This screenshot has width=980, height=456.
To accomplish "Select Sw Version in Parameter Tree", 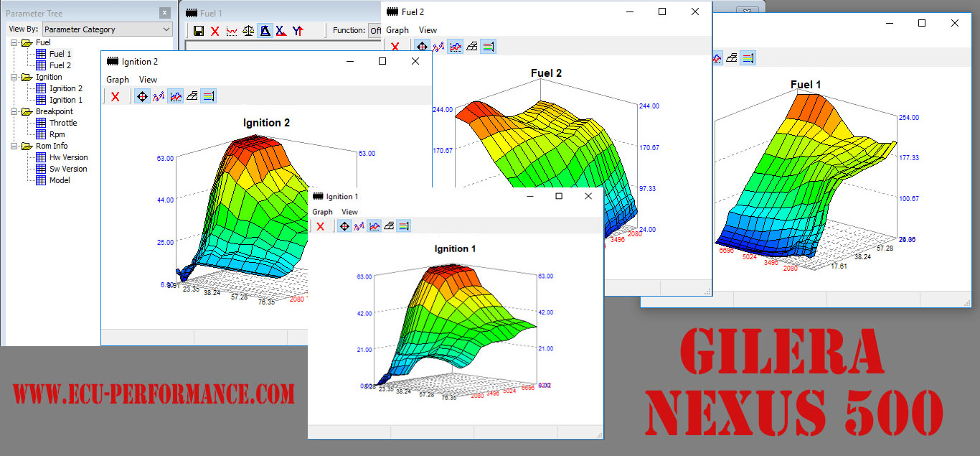I will coord(68,169).
